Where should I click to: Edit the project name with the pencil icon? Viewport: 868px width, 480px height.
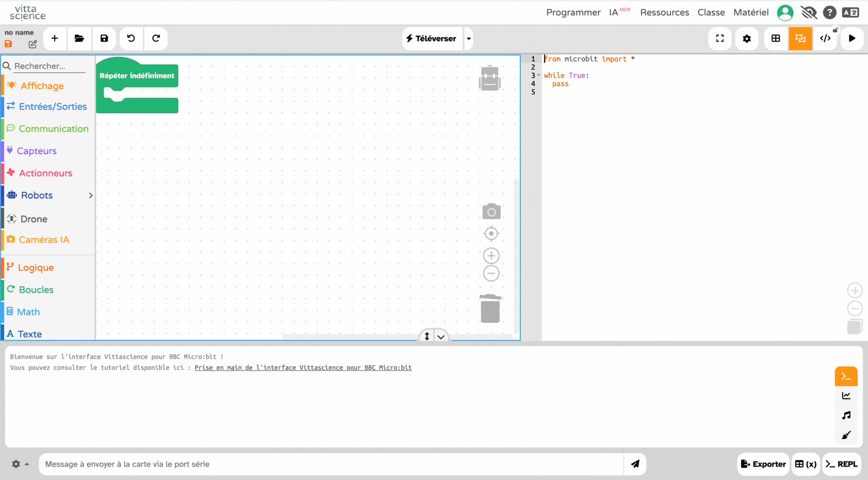pyautogui.click(x=33, y=44)
